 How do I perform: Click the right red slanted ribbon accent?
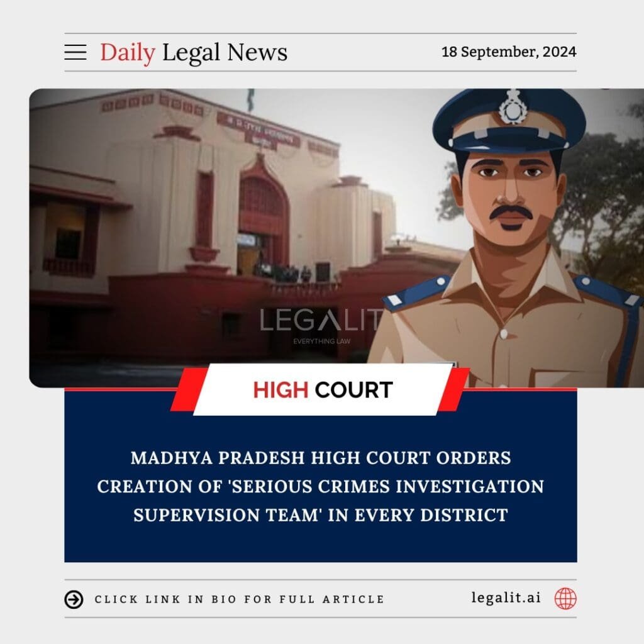click(454, 389)
